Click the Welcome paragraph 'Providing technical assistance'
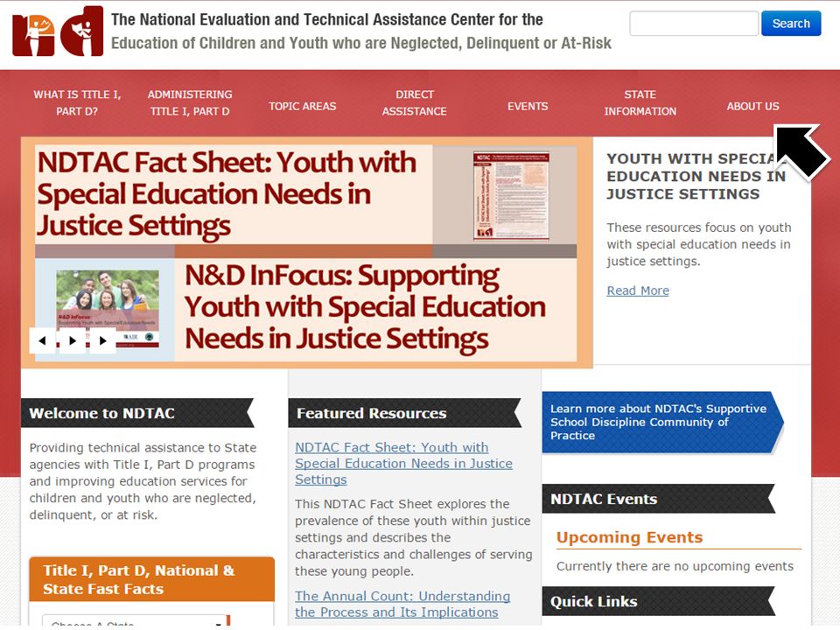 pos(143,481)
